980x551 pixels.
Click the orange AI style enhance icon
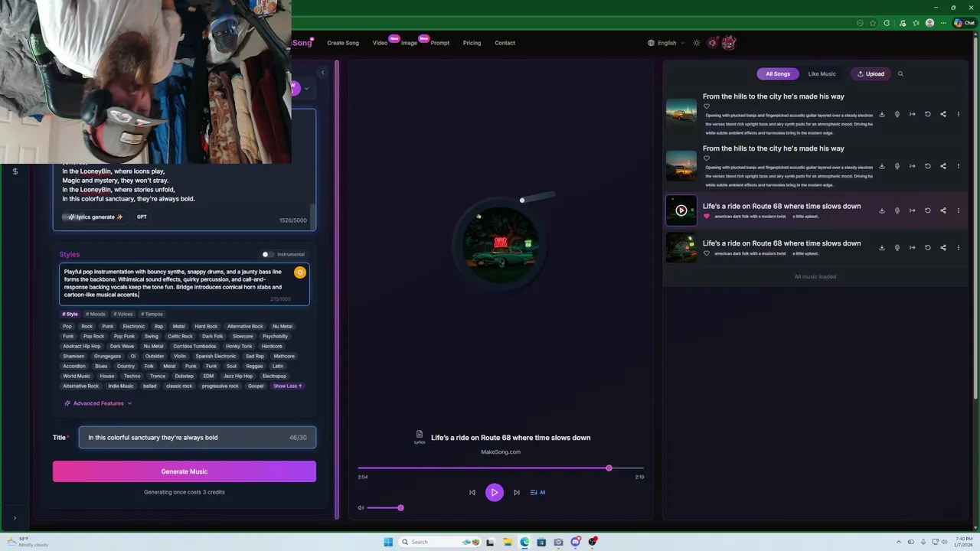[x=300, y=272]
